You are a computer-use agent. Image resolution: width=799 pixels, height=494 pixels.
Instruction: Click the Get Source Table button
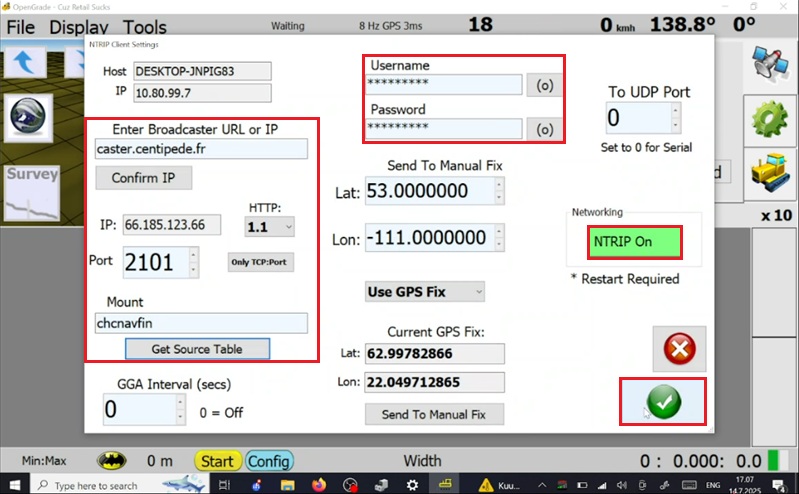coord(197,349)
